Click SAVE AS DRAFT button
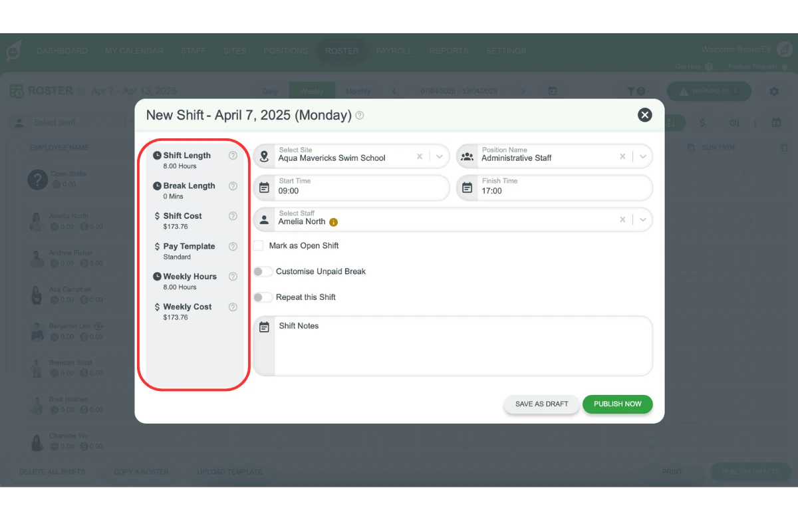Viewport: 798px width, 532px height. point(542,404)
